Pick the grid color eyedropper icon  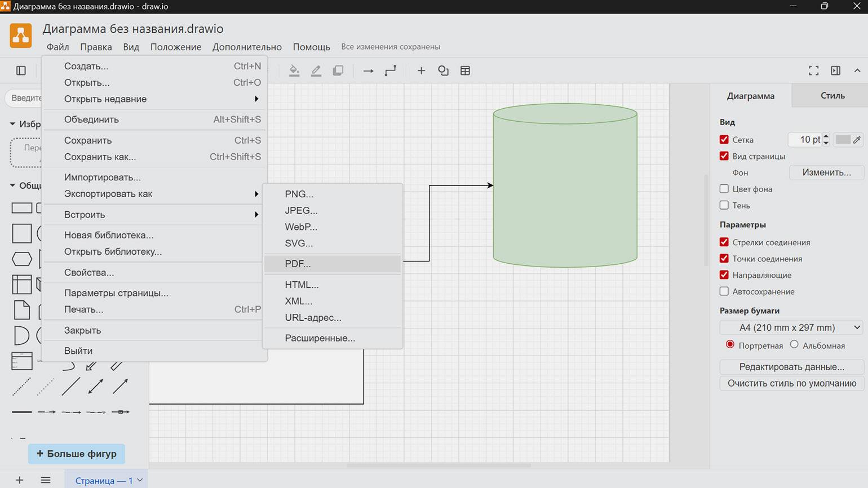(857, 139)
